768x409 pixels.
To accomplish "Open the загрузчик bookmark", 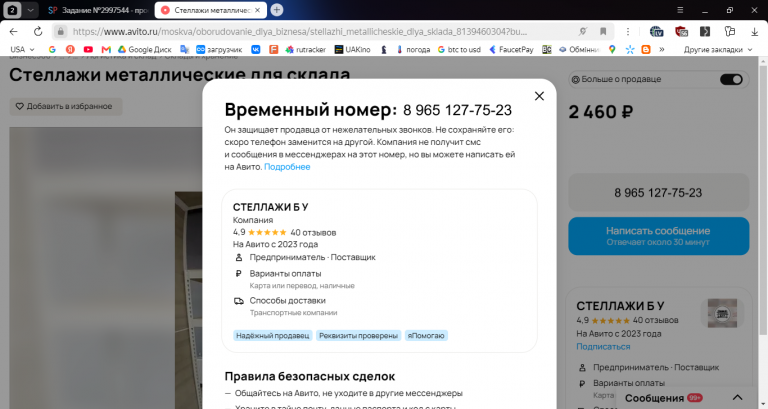I will click(x=219, y=49).
